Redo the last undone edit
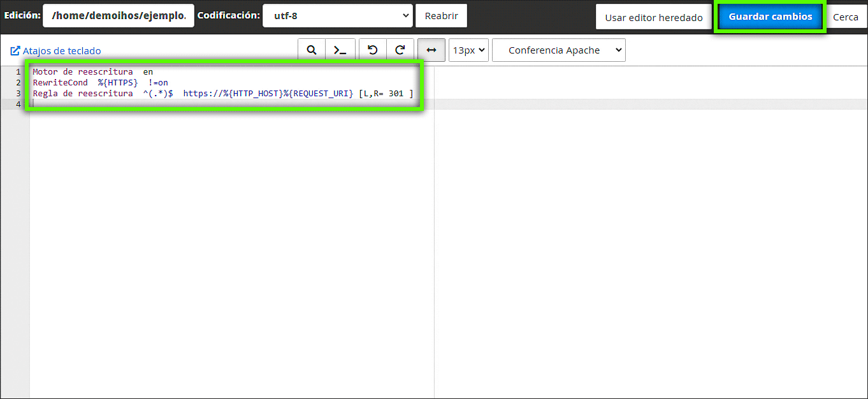 400,50
